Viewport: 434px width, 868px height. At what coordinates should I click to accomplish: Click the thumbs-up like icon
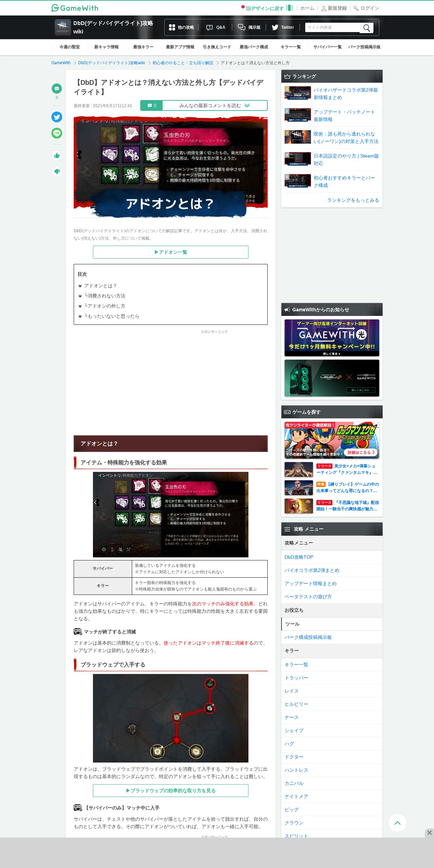[57, 155]
